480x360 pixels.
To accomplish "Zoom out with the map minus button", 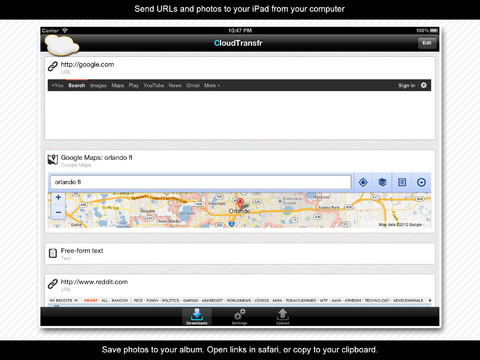I will [x=58, y=212].
